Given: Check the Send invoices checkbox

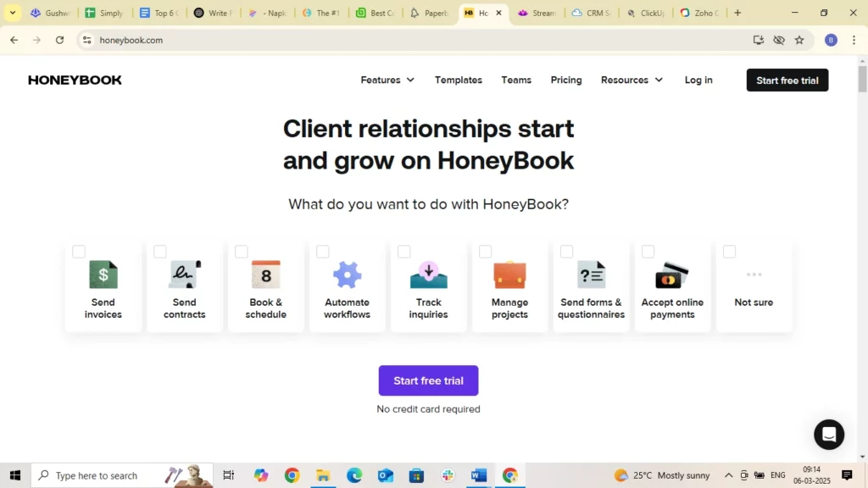Looking at the screenshot, I should 79,251.
